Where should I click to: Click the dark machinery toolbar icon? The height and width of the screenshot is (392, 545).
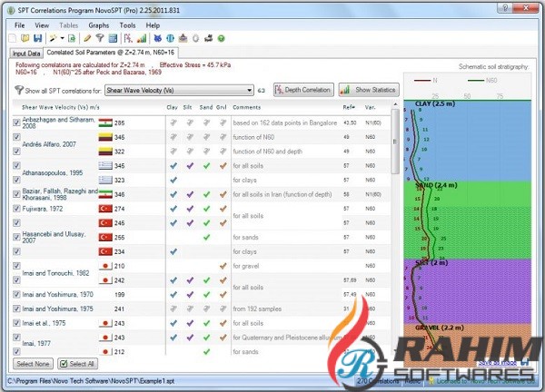[x=208, y=38]
